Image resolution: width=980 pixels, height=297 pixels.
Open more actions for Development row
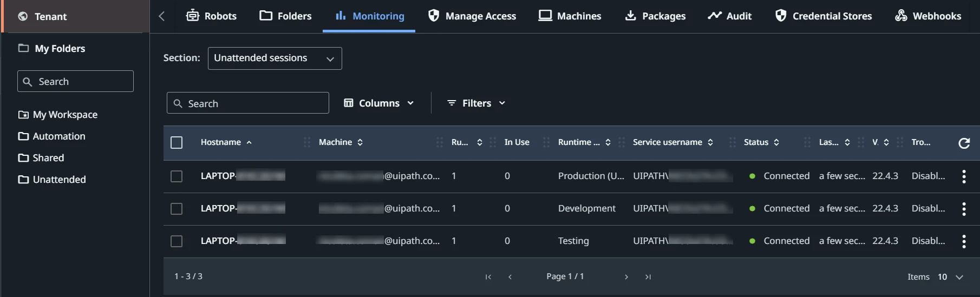964,209
